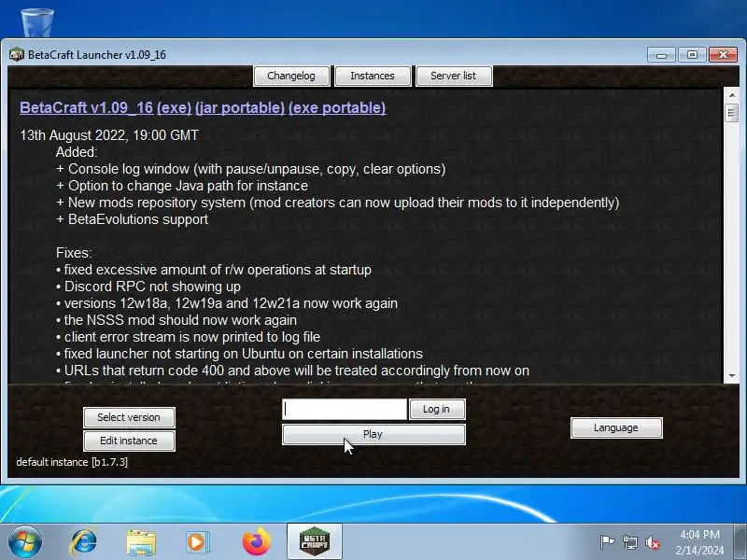Click the BetaCraft title bar icon

(x=17, y=54)
